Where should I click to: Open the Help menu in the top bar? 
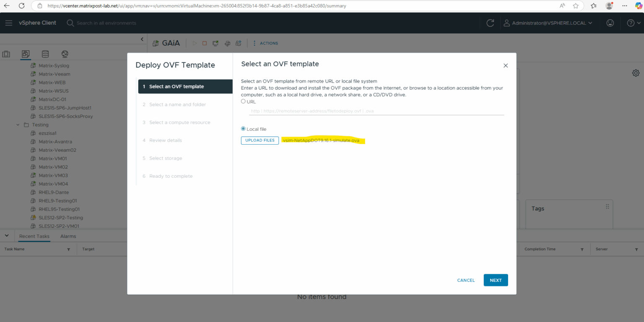pyautogui.click(x=631, y=23)
